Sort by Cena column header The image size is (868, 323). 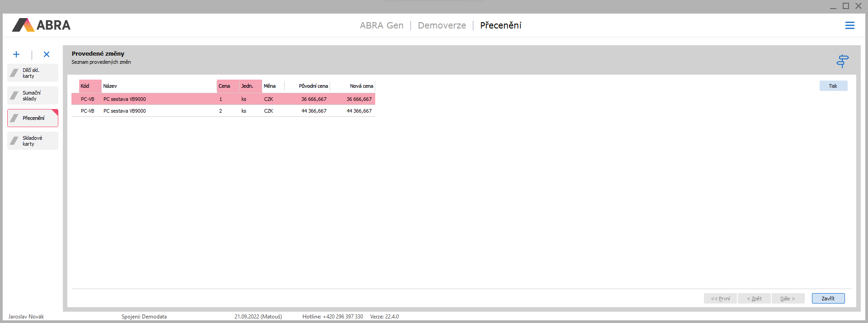pos(227,86)
